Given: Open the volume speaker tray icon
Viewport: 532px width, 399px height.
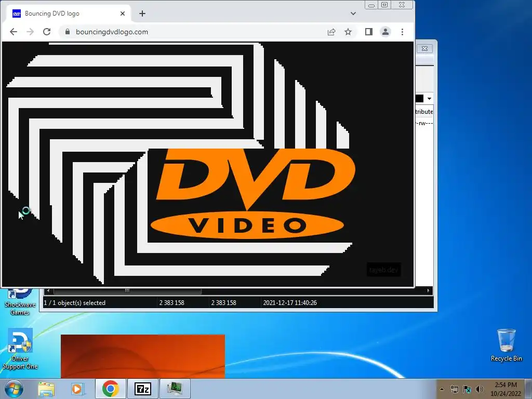Looking at the screenshot, I should 479,389.
